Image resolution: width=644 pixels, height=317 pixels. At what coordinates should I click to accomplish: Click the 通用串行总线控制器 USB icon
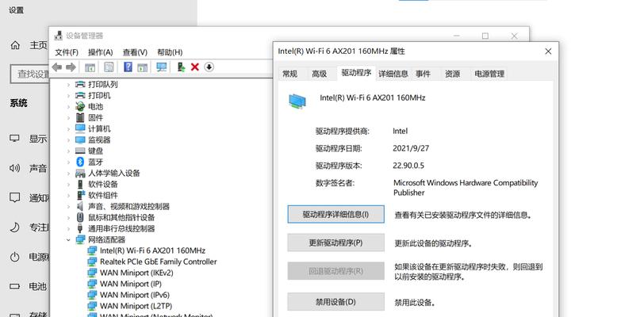tap(81, 229)
